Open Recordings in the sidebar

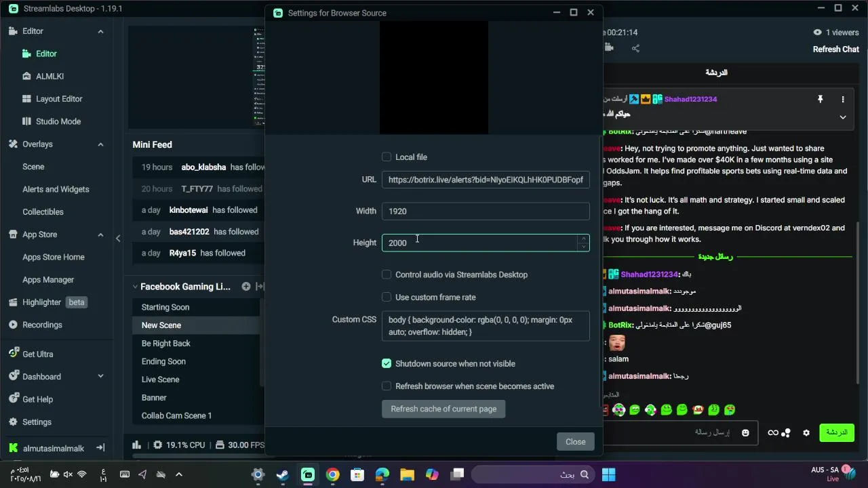(x=42, y=325)
